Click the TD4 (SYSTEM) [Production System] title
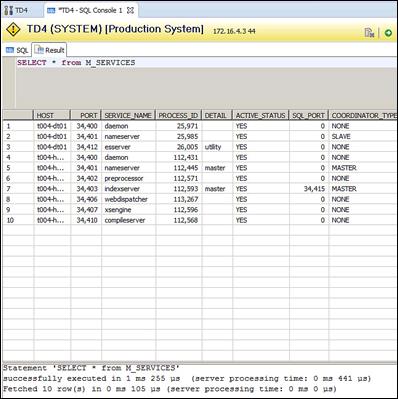This screenshot has width=398, height=399. tap(115, 29)
